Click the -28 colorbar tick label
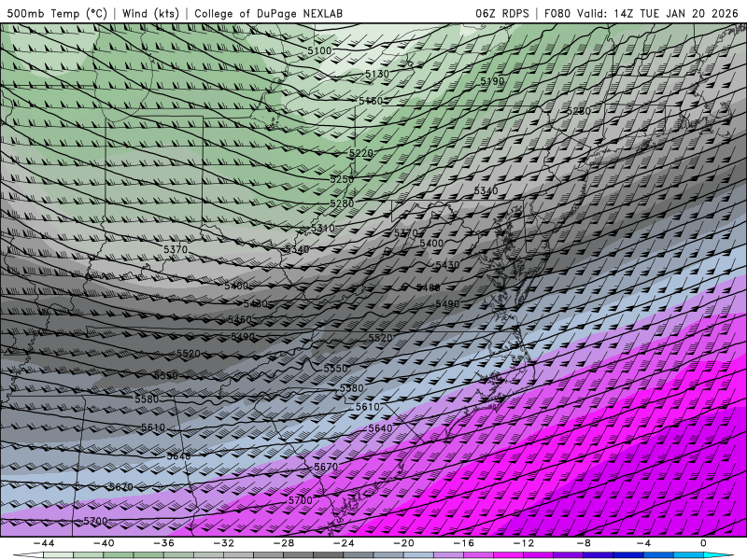Screen dimensions: 747x560 coord(284,543)
